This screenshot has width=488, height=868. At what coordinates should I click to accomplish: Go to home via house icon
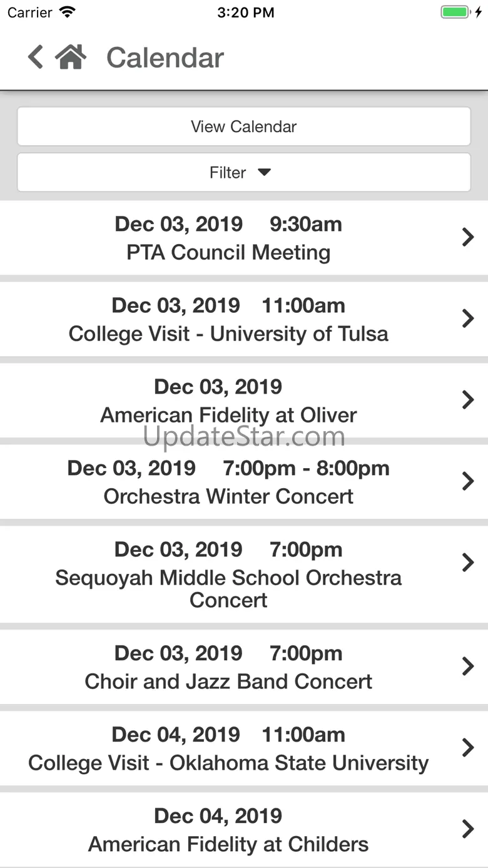point(70,57)
